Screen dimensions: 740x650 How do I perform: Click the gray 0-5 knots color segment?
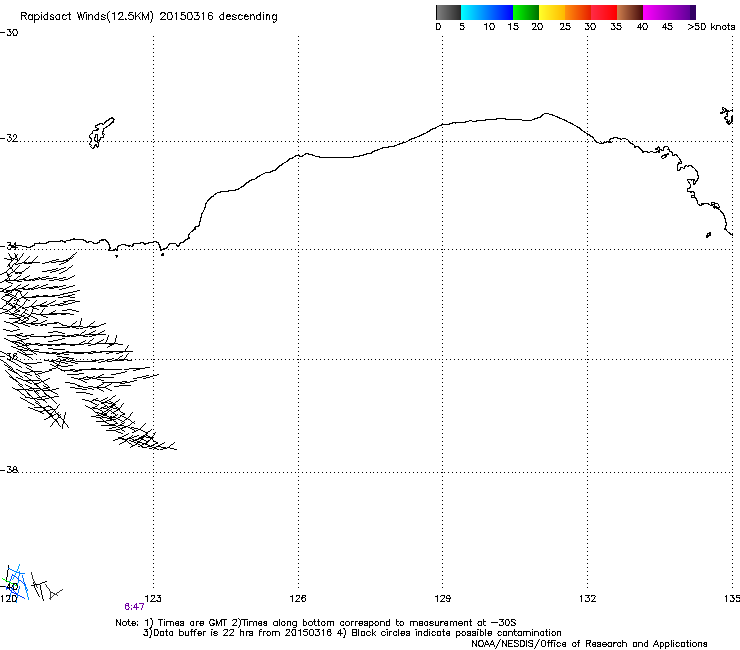[448, 12]
